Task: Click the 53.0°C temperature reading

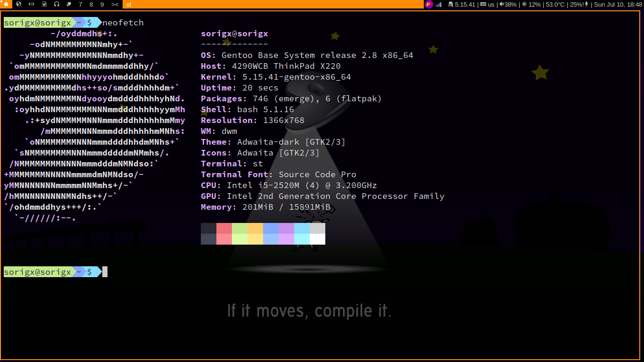Action: click(x=555, y=5)
